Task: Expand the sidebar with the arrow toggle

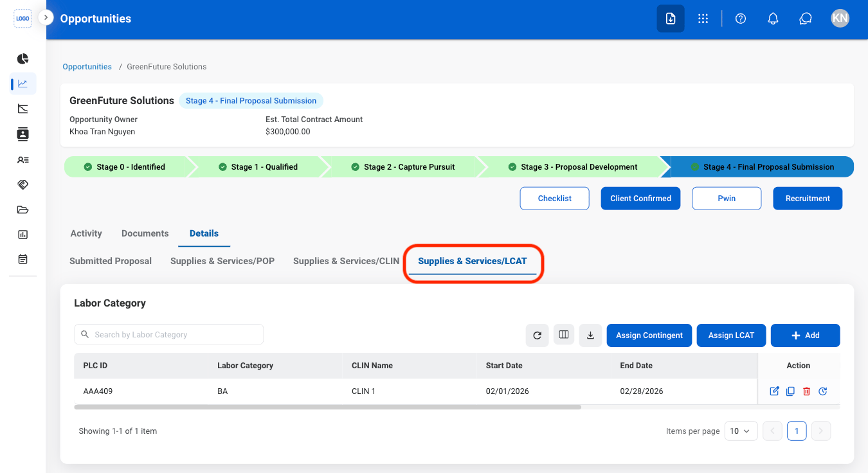Action: pos(46,17)
